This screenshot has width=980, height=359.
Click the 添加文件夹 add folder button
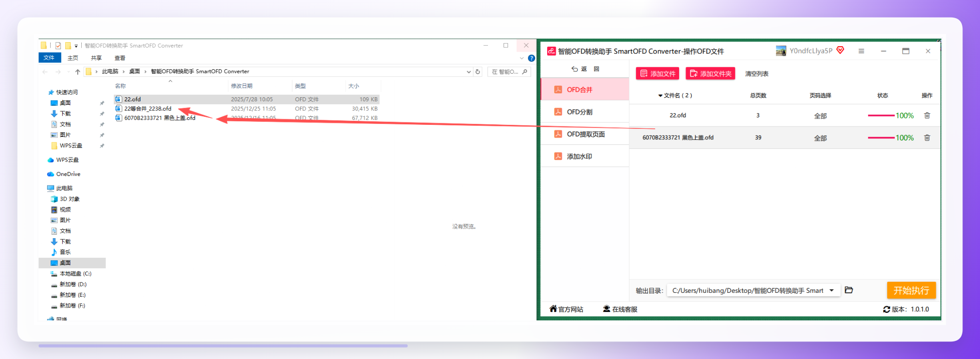pyautogui.click(x=710, y=74)
